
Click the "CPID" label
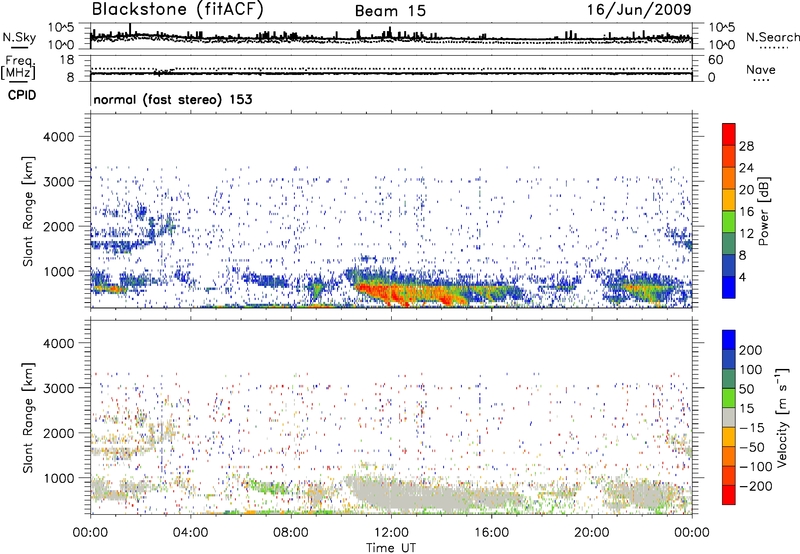22,95
